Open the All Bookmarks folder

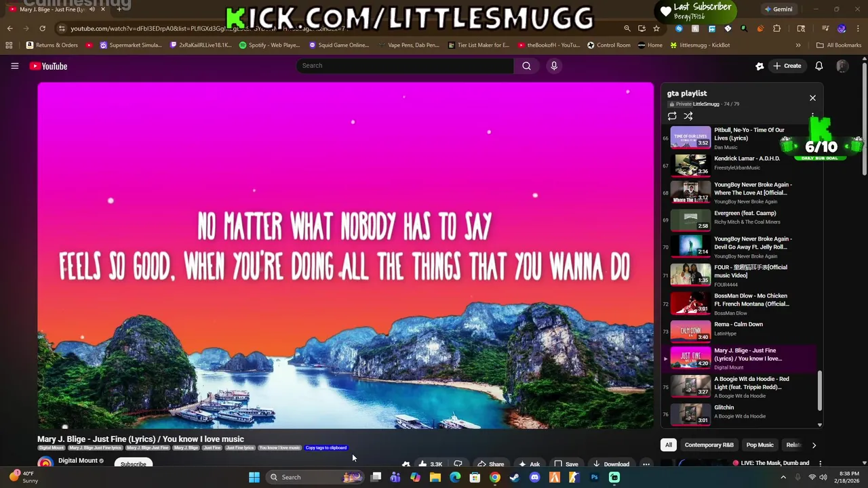coord(839,45)
